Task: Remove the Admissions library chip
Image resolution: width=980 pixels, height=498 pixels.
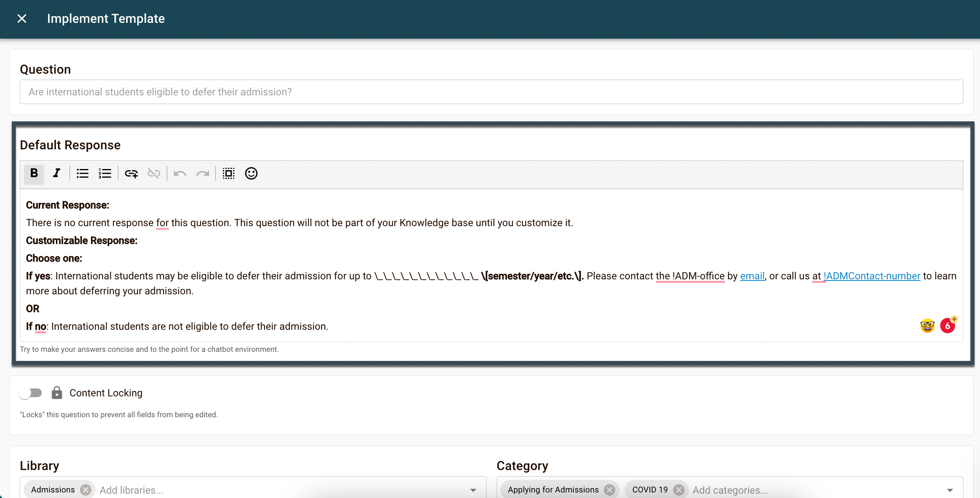Action: coord(85,490)
